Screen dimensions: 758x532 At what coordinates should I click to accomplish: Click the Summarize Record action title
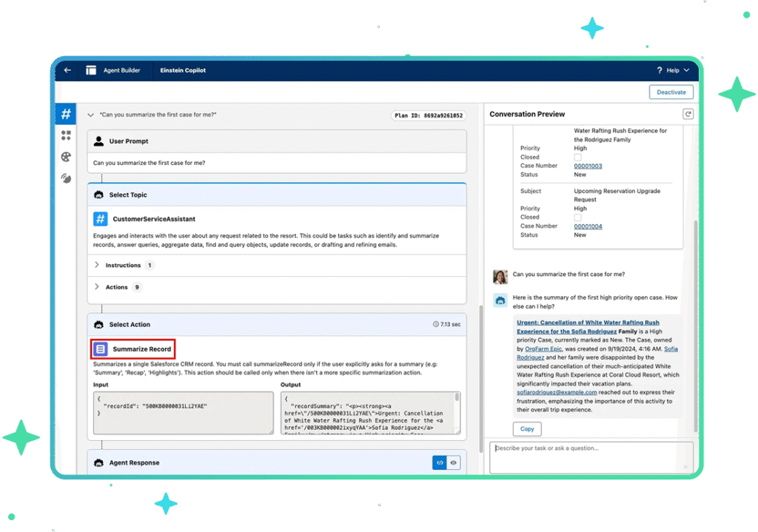[141, 349]
